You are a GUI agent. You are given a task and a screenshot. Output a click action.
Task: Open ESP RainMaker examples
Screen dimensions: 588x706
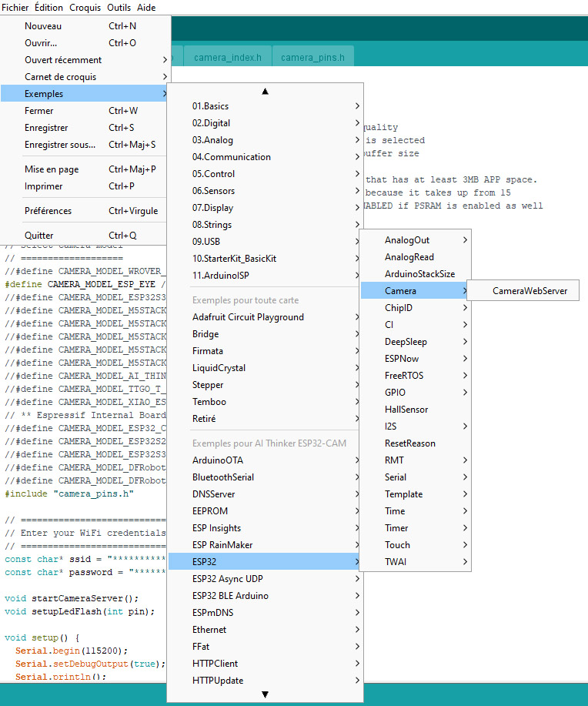[266, 545]
